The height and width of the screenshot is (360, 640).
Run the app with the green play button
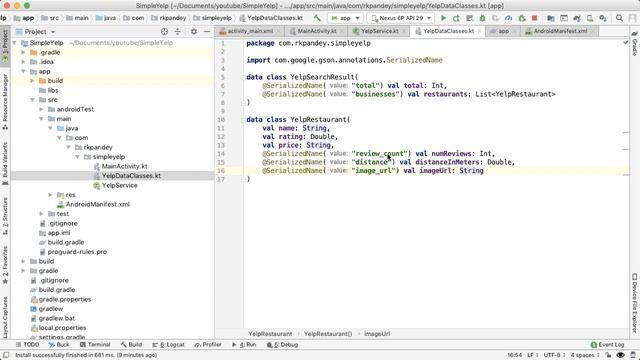click(x=443, y=18)
